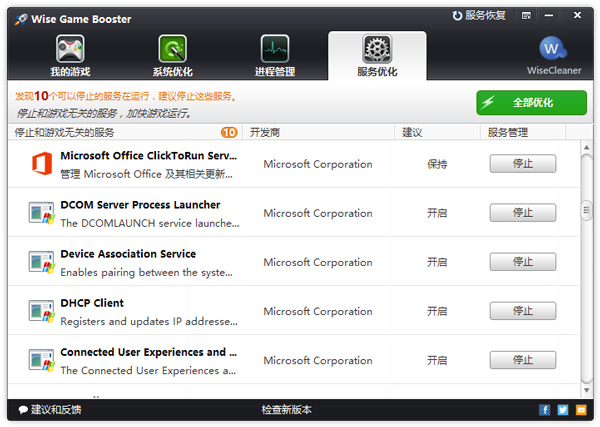
Task: Stop the Microsoft Office ClickToRun service
Action: coord(522,164)
